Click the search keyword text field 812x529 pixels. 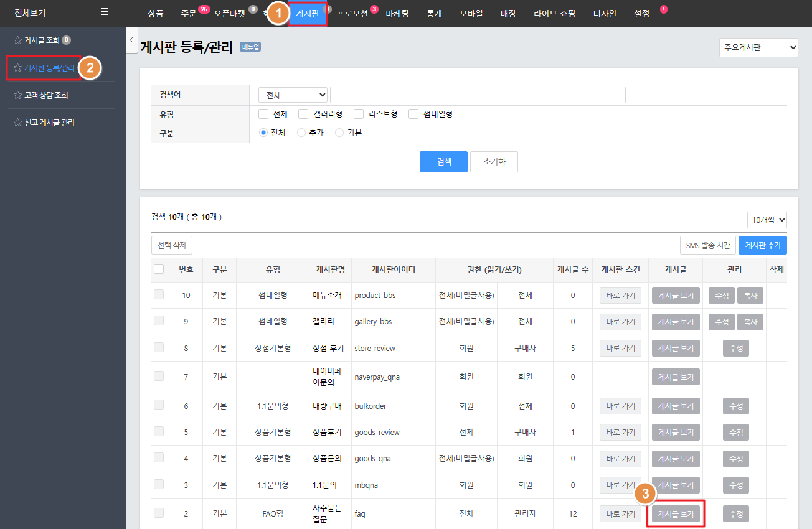477,95
